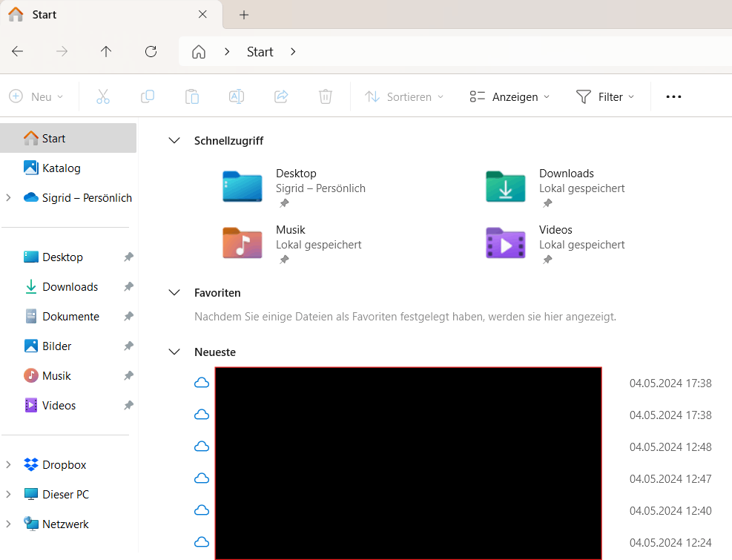The width and height of the screenshot is (732, 560).
Task: Collapse the Schnellzugriff section
Action: coord(174,141)
